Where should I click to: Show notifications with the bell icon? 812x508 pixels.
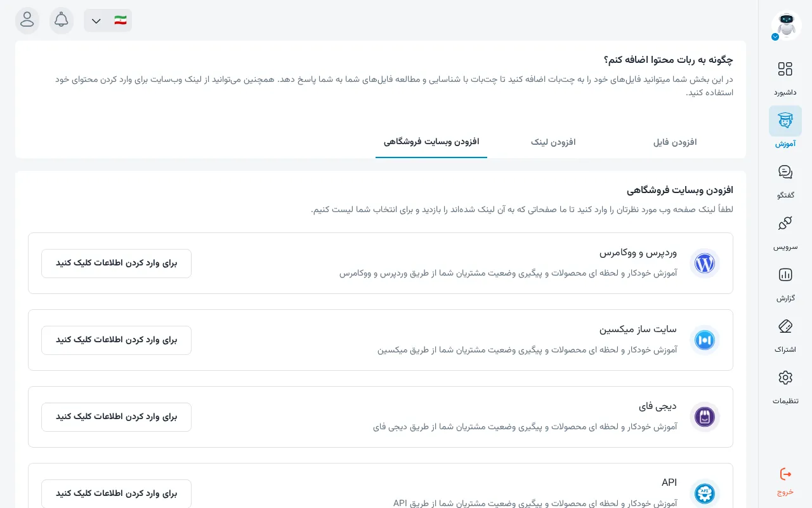(62, 20)
